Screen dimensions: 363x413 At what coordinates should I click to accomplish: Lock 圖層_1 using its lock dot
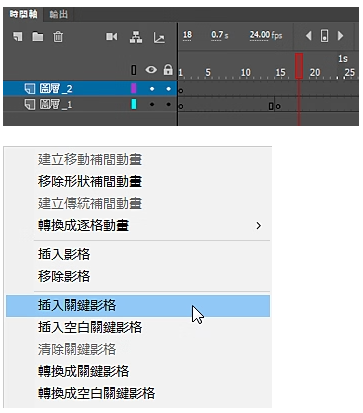click(168, 104)
